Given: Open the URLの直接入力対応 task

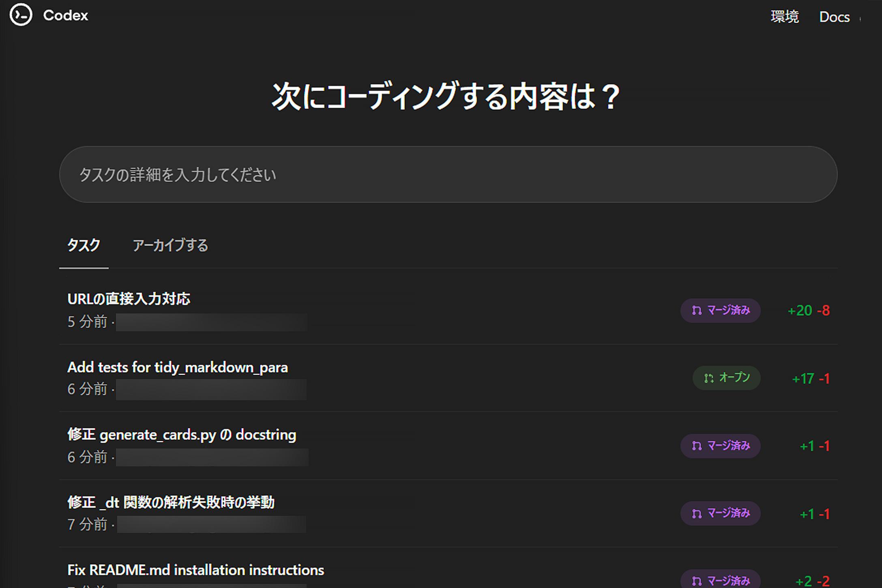Looking at the screenshot, I should click(130, 299).
